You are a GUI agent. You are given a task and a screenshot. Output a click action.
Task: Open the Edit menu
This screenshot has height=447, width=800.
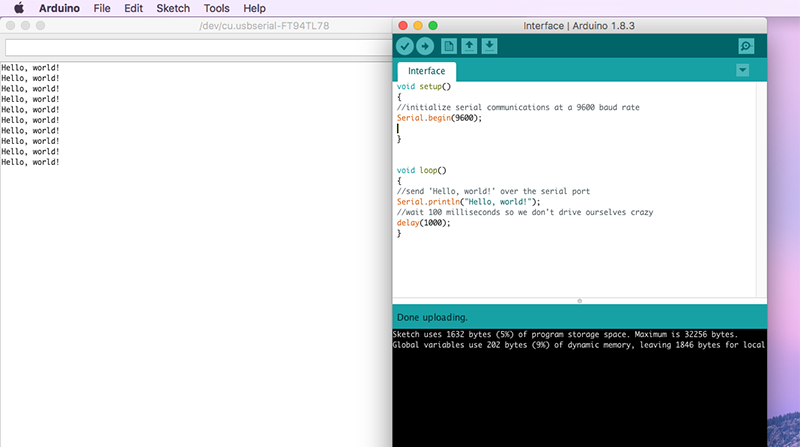tap(133, 8)
